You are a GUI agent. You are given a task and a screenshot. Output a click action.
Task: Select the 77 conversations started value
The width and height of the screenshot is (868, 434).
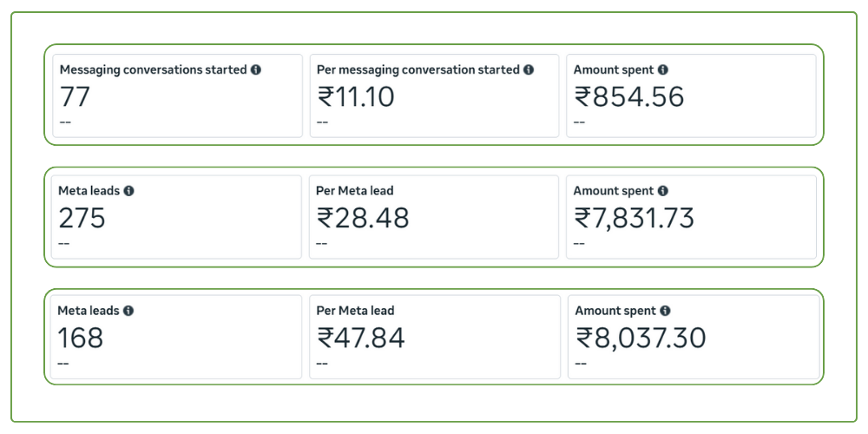point(75,96)
